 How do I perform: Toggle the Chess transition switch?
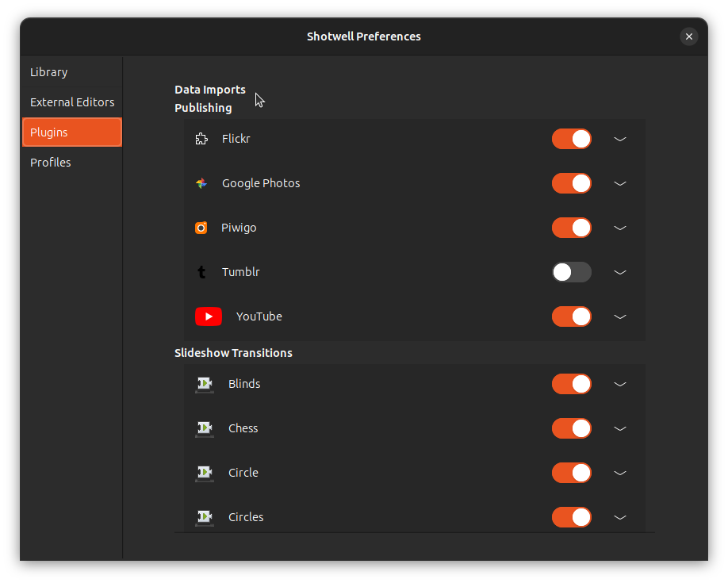coord(572,429)
